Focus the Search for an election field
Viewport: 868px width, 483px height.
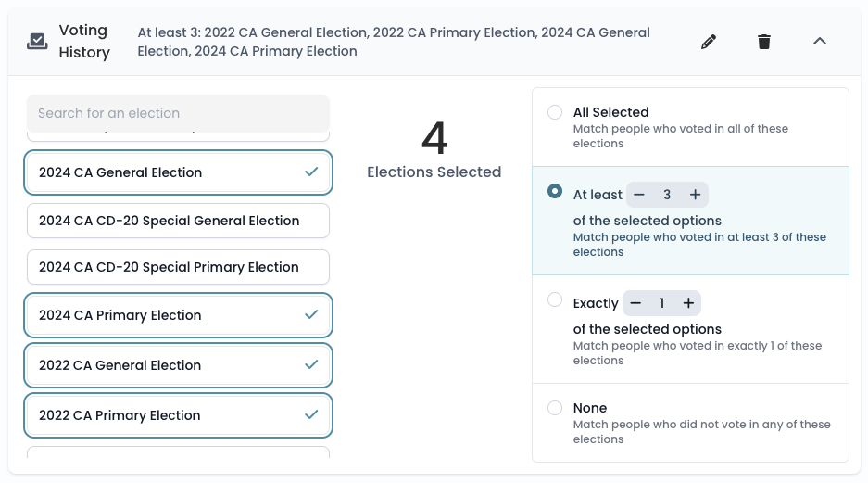[178, 113]
